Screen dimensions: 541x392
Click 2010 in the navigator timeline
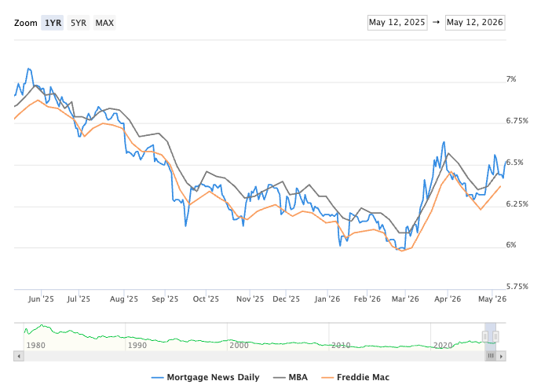click(341, 345)
